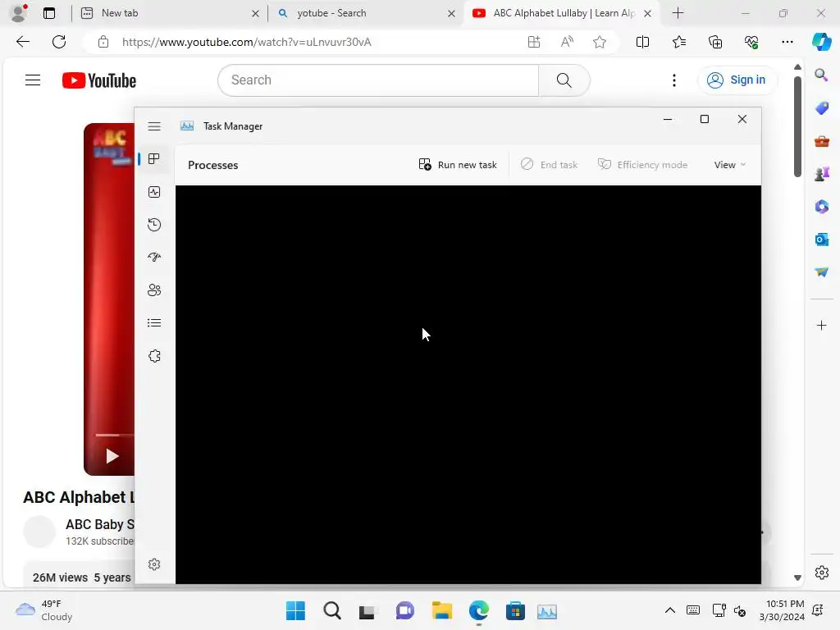Show hidden system tray icons
This screenshot has height=630, width=840.
(x=669, y=610)
